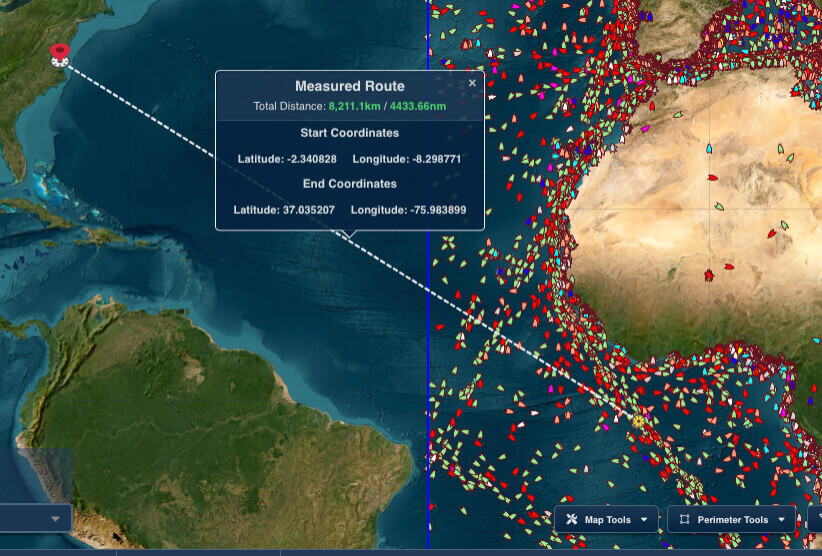Expand the Perimeter Tools dropdown arrow

(781, 520)
